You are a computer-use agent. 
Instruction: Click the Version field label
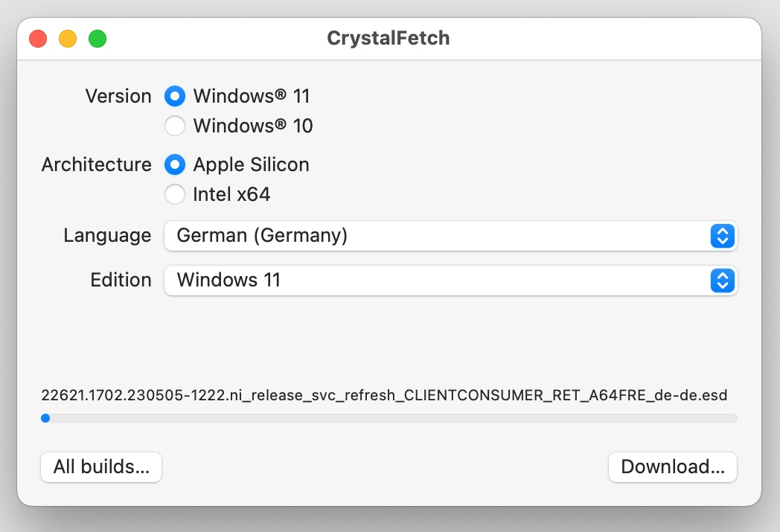point(118,96)
